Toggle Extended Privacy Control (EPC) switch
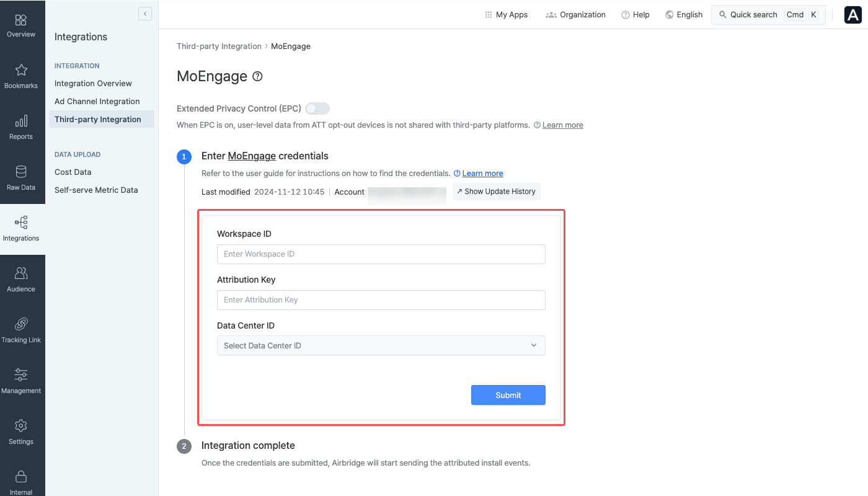The width and height of the screenshot is (868, 496). point(317,108)
